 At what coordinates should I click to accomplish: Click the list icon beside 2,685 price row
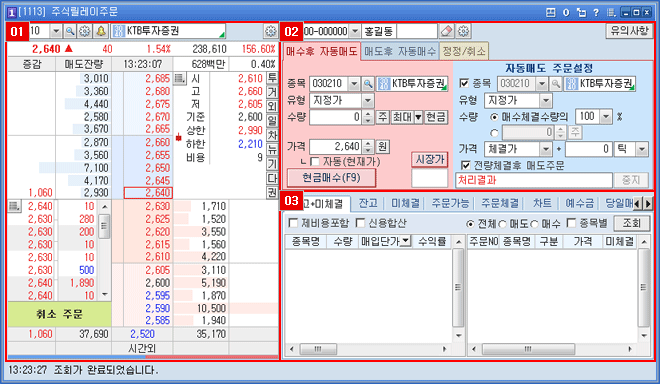coord(179,78)
